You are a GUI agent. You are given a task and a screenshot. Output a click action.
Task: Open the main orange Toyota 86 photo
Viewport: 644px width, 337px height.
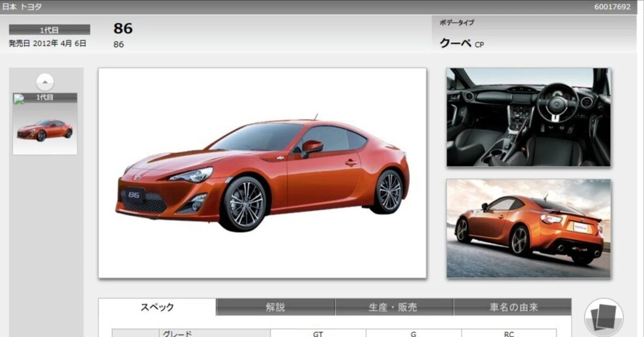tap(262, 173)
